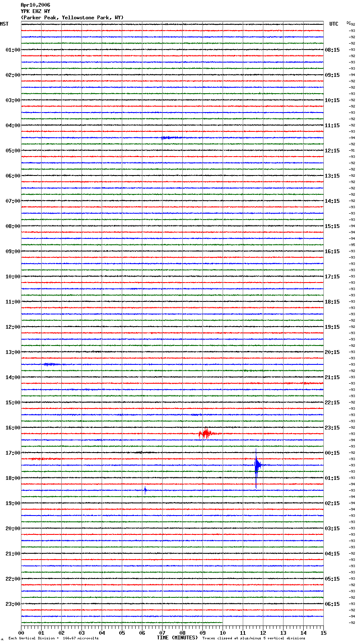Select the 12:00 MST hour label
Viewport: 357px width, 644px height.
[x=13, y=327]
